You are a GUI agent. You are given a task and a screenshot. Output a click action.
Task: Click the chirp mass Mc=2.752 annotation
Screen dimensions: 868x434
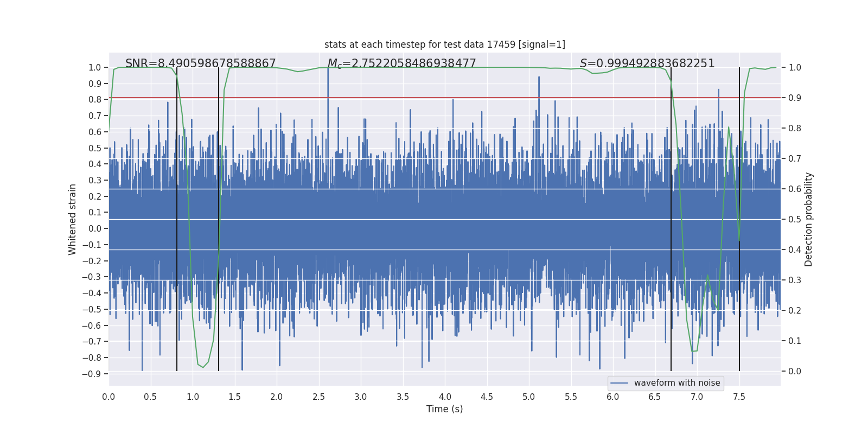point(401,63)
